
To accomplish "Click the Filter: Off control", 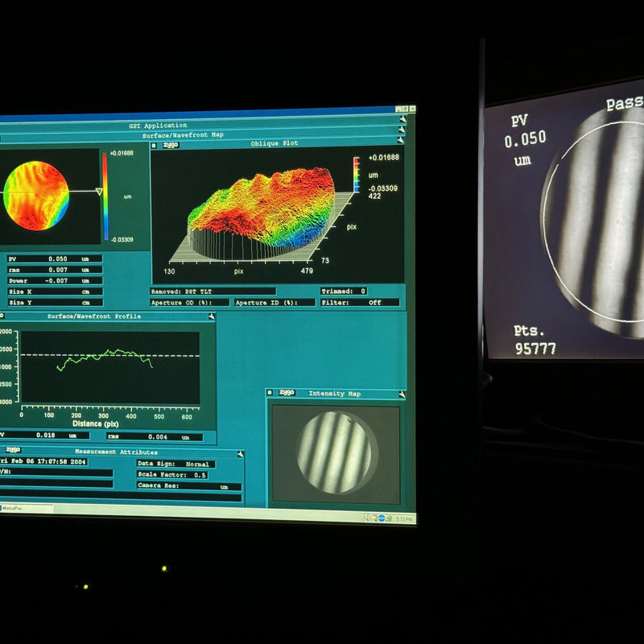I will tap(360, 303).
